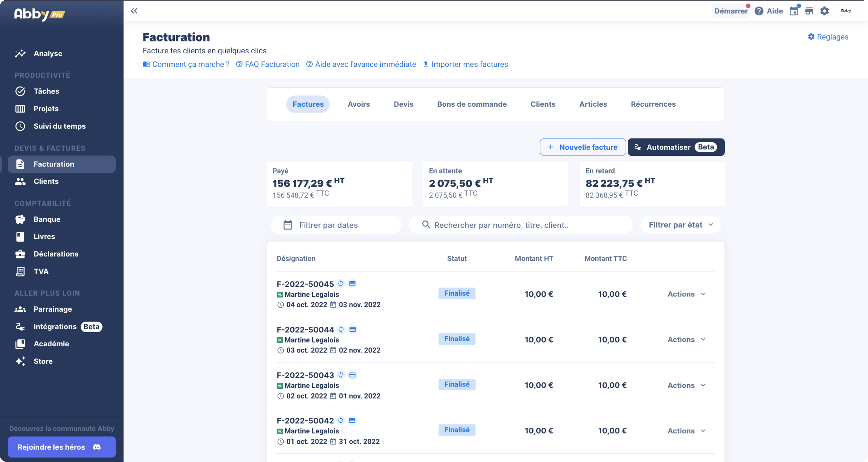Viewport: 868px width, 462px height.
Task: Click the recurrence icon next to F-2022-50045
Action: [341, 283]
